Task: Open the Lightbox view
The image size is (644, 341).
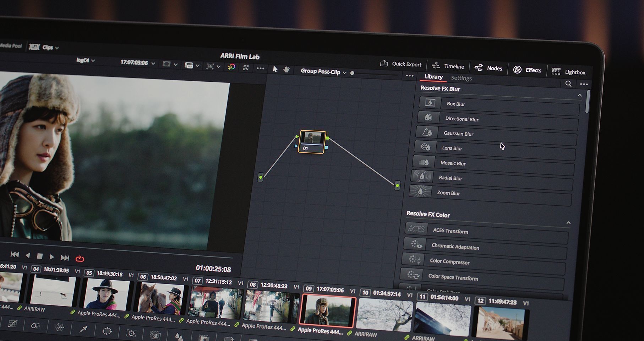Action: [x=568, y=72]
